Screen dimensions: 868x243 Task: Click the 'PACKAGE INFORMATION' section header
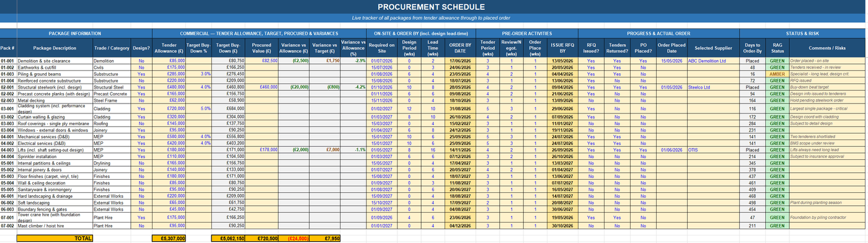click(76, 33)
